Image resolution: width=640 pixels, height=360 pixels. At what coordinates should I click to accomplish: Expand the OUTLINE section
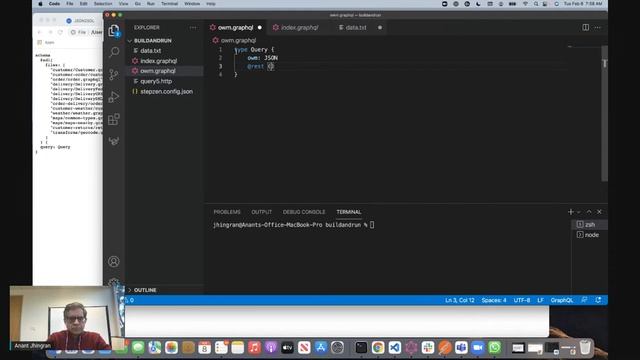(x=145, y=290)
